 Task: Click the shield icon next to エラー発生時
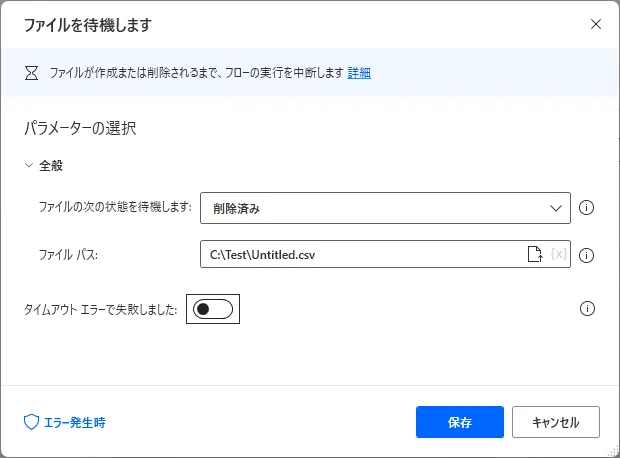tap(30, 422)
